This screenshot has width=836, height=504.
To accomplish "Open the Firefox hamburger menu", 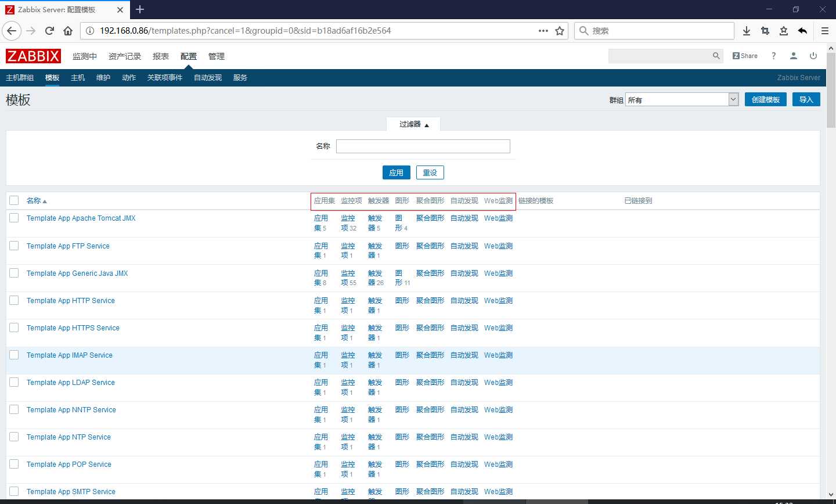I will tap(824, 31).
